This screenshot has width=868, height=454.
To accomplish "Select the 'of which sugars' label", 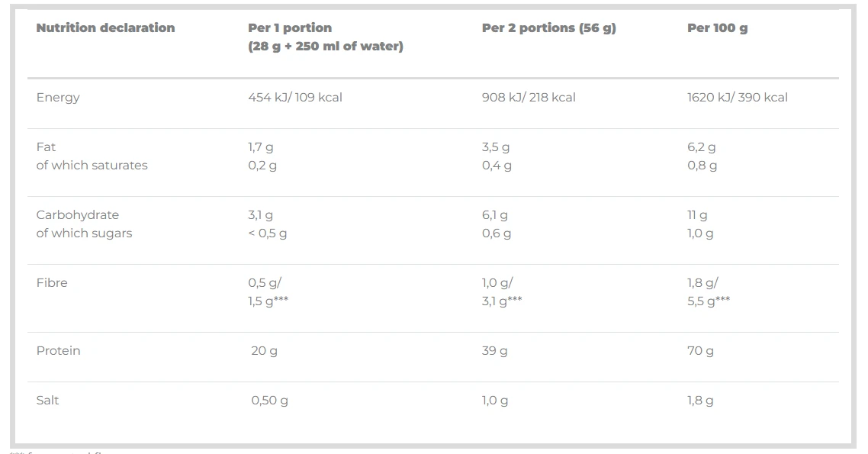I will 84,233.
